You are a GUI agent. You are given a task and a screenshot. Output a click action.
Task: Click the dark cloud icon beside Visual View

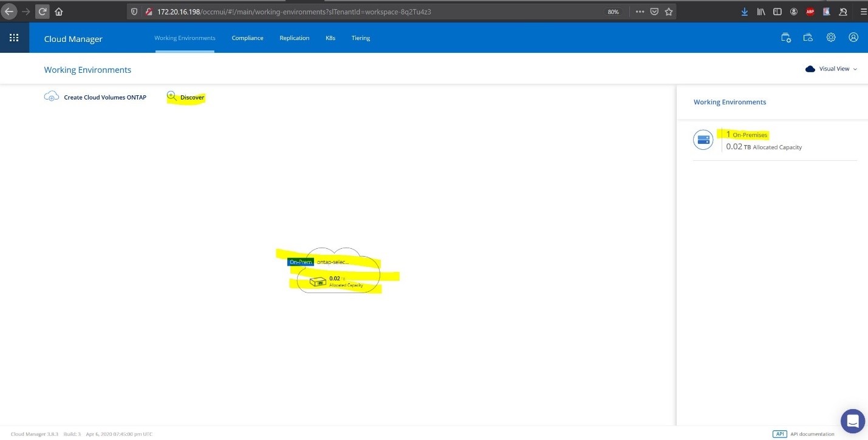[x=810, y=69]
